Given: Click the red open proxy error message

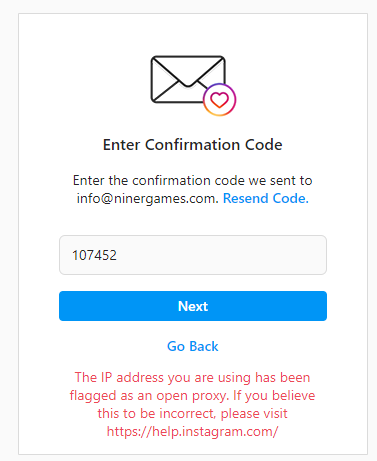Looking at the screenshot, I should point(192,404).
